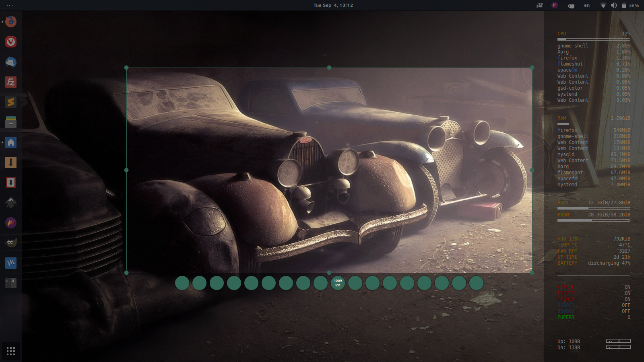Open the download manager with down arrow icon
The image size is (644, 362).
click(x=11, y=162)
